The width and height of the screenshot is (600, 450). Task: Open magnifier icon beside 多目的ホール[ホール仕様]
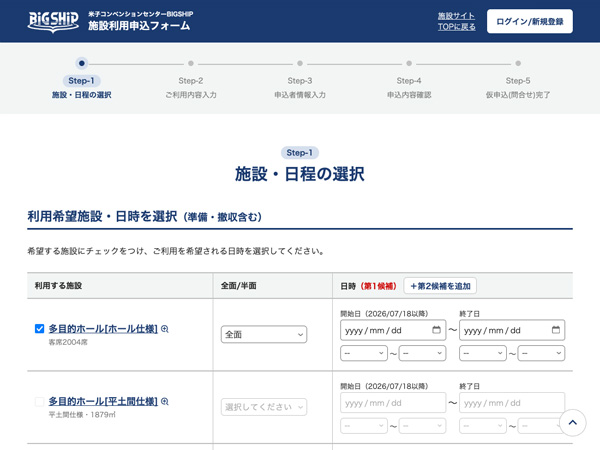(165, 329)
